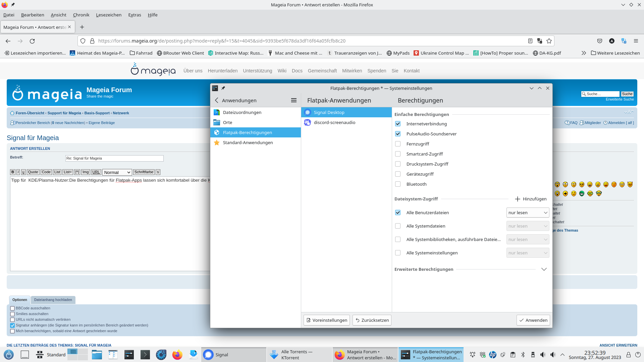Open Mageia application launcher in taskbar
The image size is (644, 362).
coord(9,355)
